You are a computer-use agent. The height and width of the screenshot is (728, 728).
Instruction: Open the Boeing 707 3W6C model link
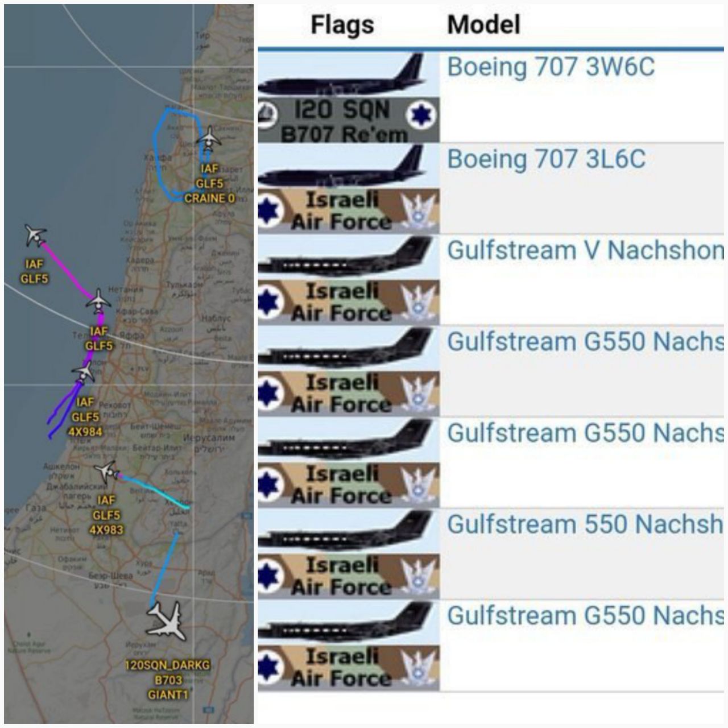[551, 67]
